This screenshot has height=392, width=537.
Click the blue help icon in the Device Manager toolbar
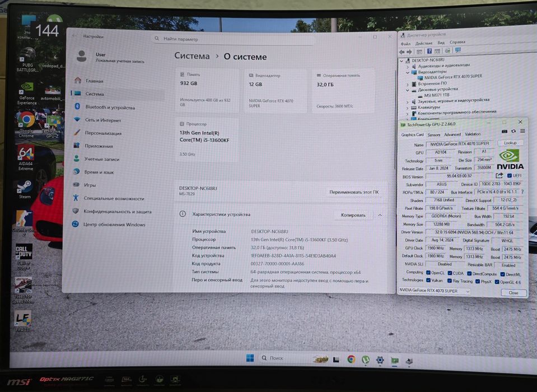429,51
